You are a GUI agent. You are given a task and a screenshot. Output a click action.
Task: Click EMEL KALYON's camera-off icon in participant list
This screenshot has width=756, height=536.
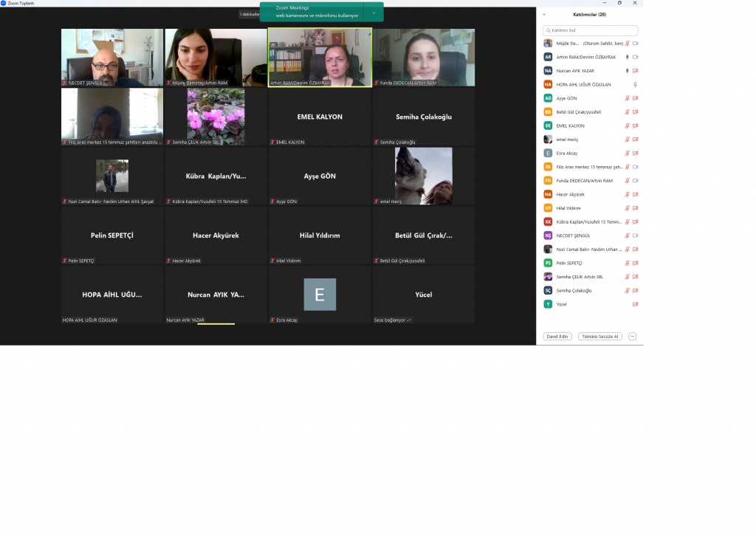635,126
